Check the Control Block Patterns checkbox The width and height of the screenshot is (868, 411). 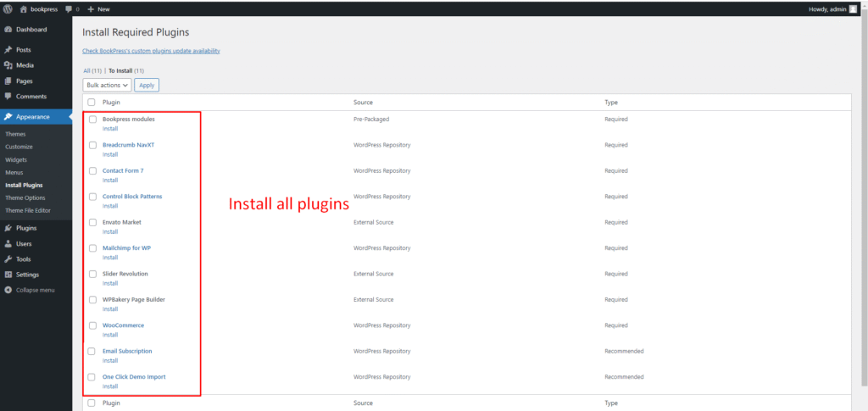92,197
